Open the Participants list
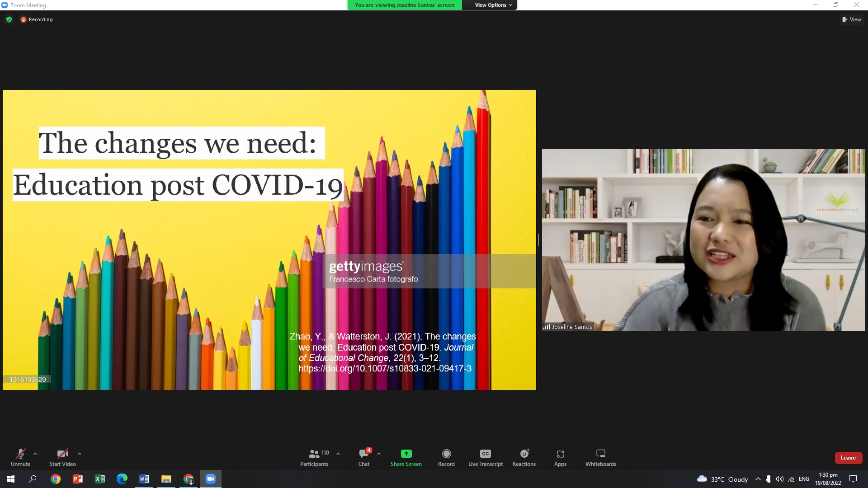 [x=314, y=457]
